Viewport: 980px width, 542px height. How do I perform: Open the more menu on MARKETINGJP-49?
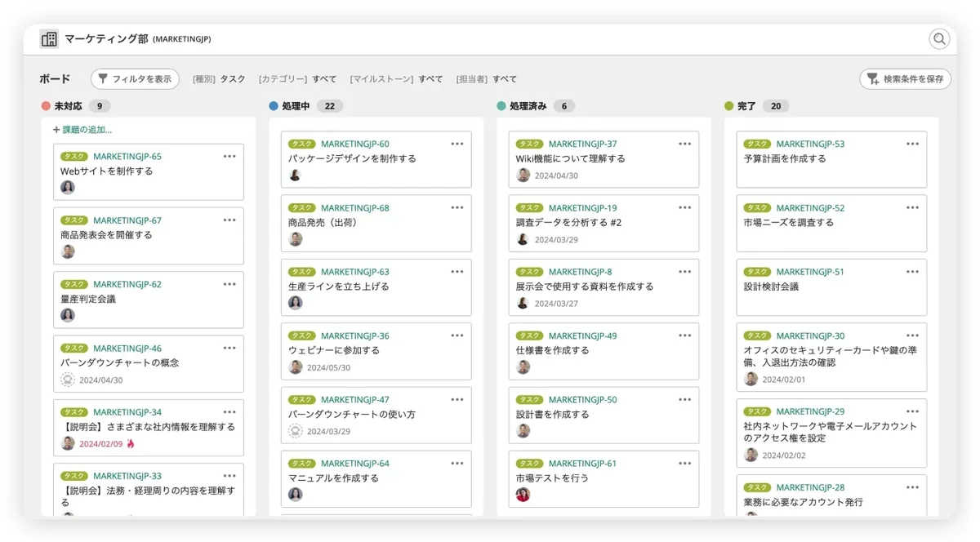click(685, 335)
